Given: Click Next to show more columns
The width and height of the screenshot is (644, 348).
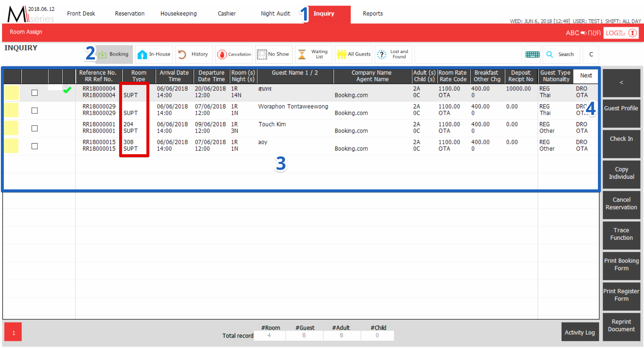Looking at the screenshot, I should (x=586, y=76).
